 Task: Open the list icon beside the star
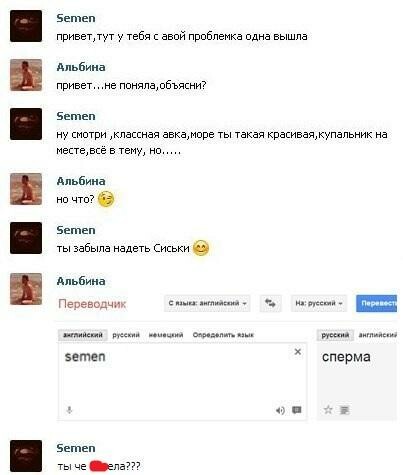pos(344,410)
